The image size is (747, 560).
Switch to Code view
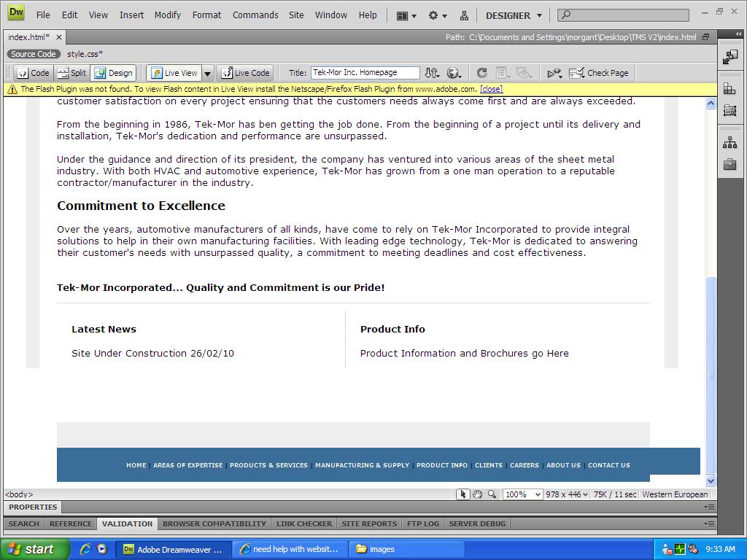[x=34, y=73]
